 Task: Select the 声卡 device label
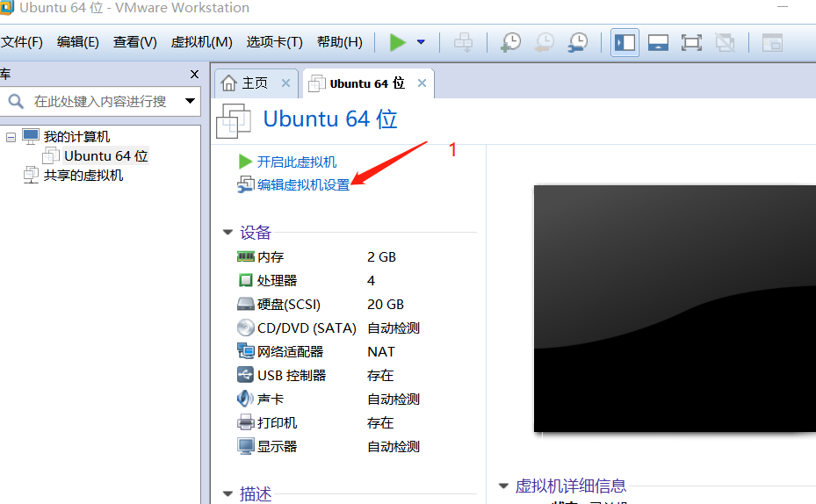(x=271, y=399)
